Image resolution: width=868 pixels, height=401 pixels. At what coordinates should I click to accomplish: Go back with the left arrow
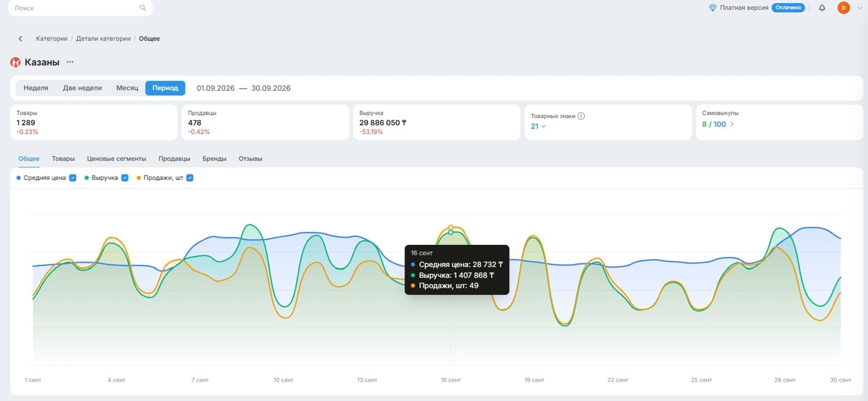20,39
